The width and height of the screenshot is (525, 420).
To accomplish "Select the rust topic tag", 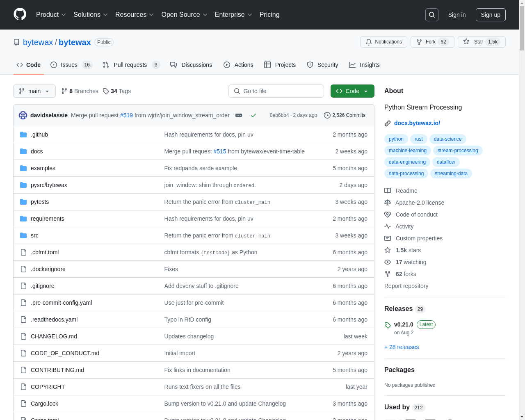I will click(x=419, y=139).
